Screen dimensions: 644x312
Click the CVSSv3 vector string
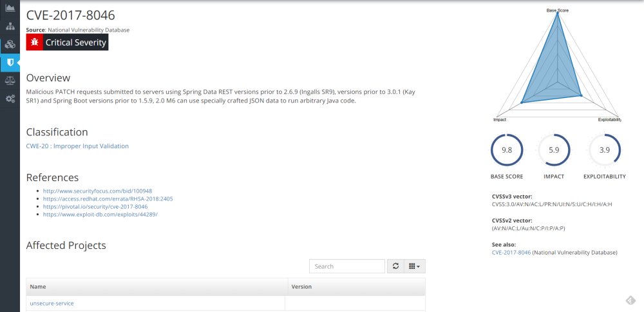[552, 204]
